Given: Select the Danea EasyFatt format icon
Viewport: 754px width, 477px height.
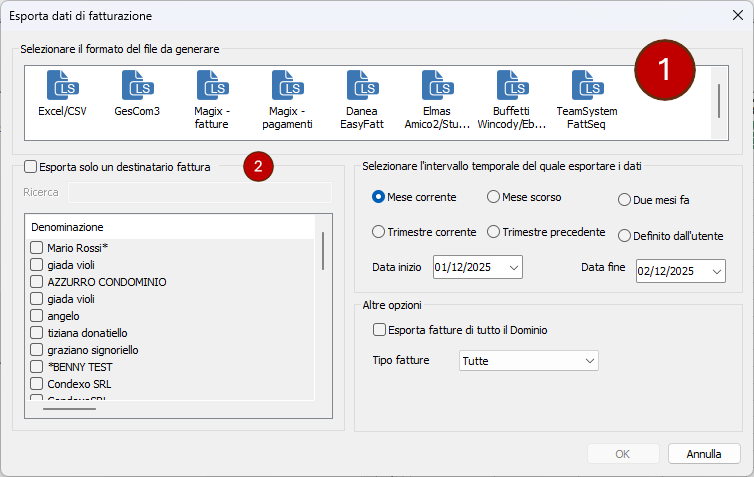Looking at the screenshot, I should tap(362, 86).
